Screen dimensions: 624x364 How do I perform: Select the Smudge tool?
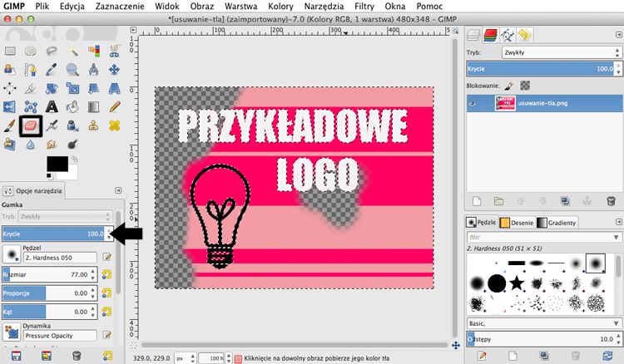52,144
